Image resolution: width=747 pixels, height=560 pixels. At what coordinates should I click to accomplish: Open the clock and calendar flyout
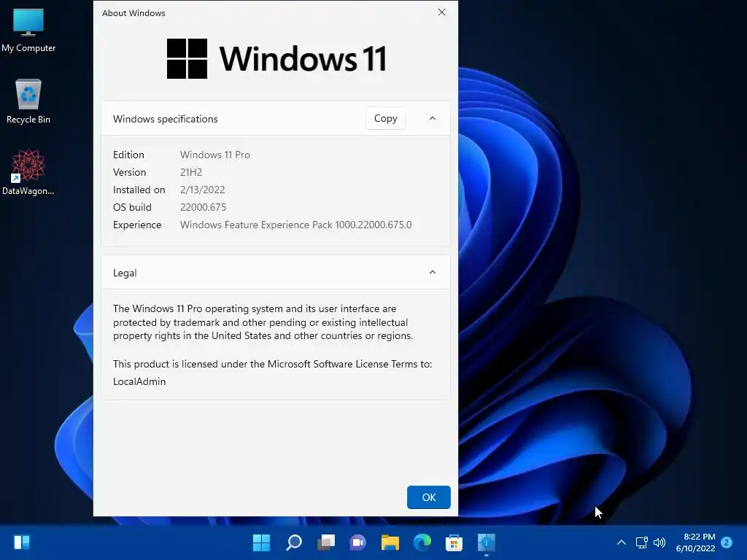pos(695,542)
